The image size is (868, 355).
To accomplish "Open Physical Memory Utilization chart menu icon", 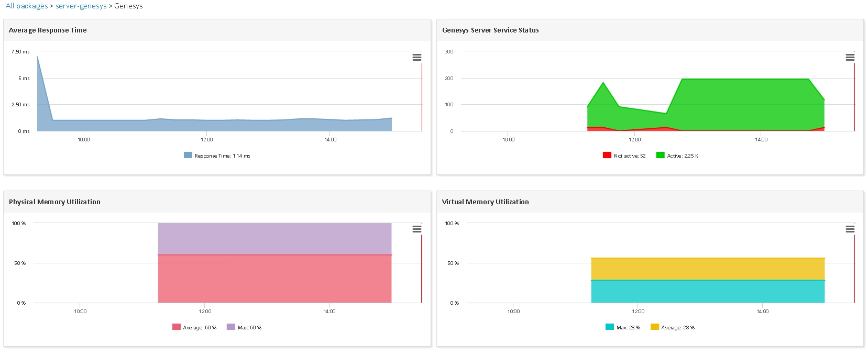I will click(417, 229).
